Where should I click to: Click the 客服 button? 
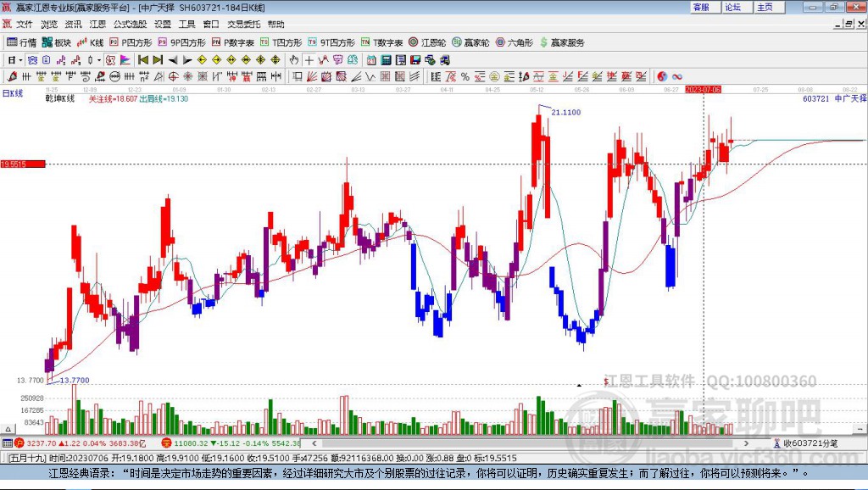(701, 7)
